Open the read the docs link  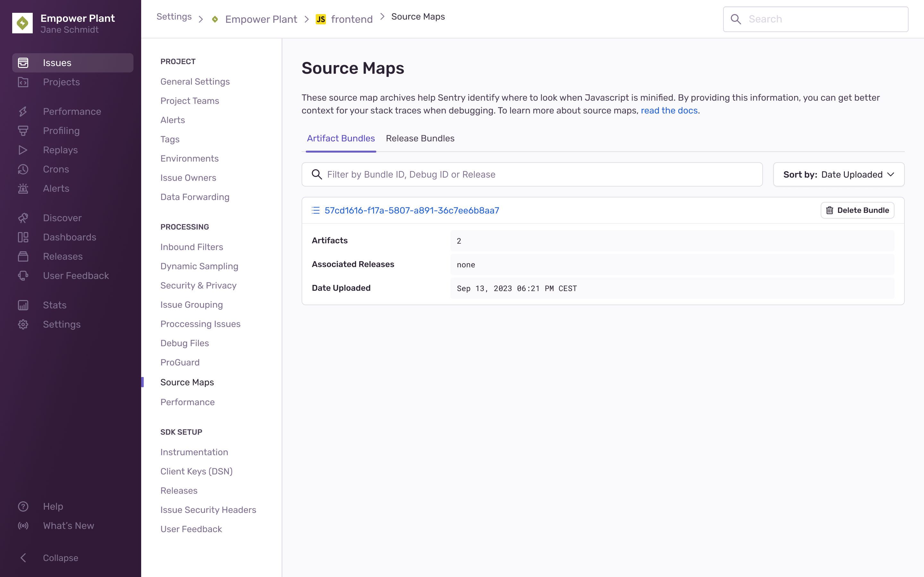669,110
